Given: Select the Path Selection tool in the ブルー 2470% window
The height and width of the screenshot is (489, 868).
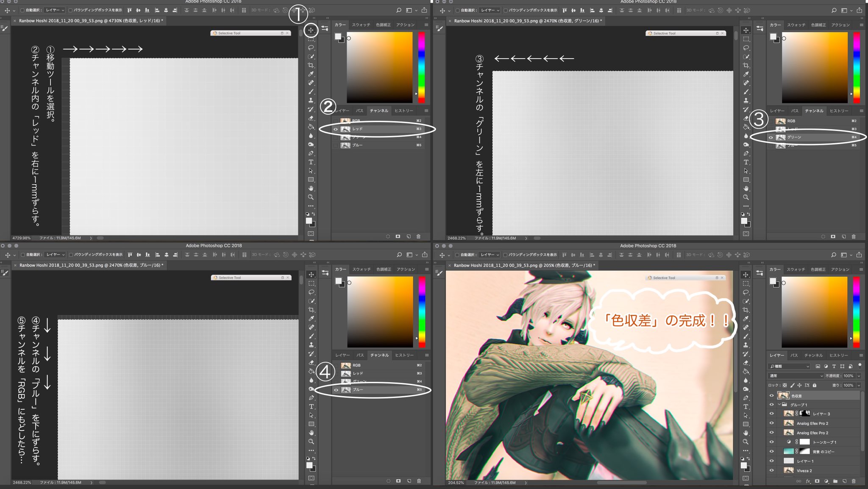Looking at the screenshot, I should 311,415.
